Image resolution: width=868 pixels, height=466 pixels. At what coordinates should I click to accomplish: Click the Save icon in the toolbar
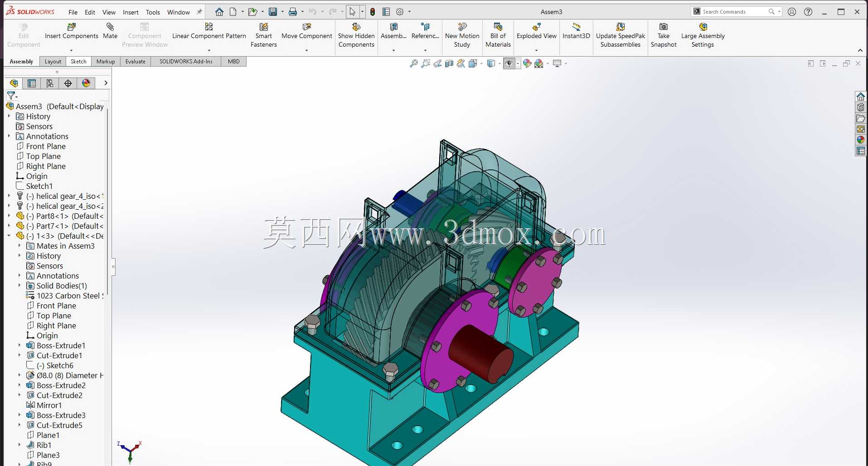tap(273, 12)
